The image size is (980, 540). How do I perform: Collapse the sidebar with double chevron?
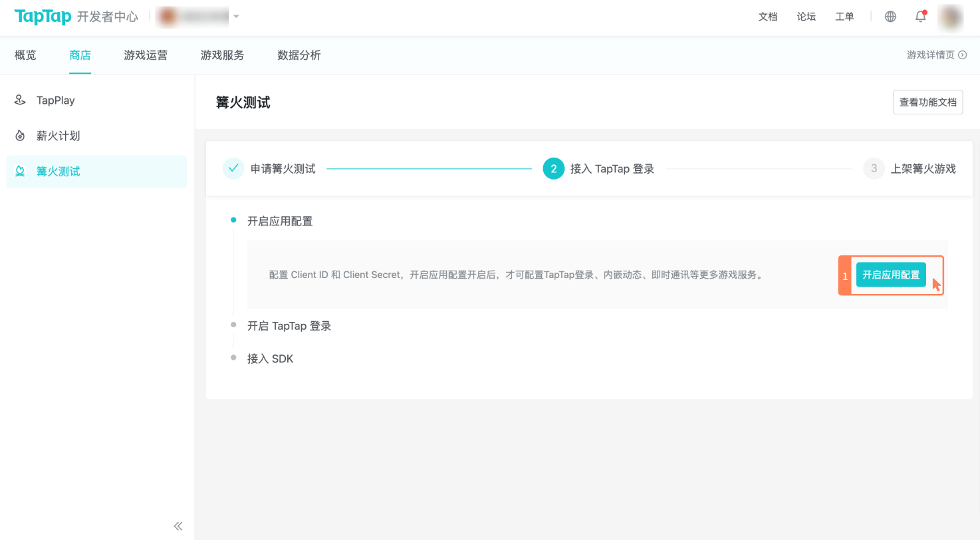178,525
